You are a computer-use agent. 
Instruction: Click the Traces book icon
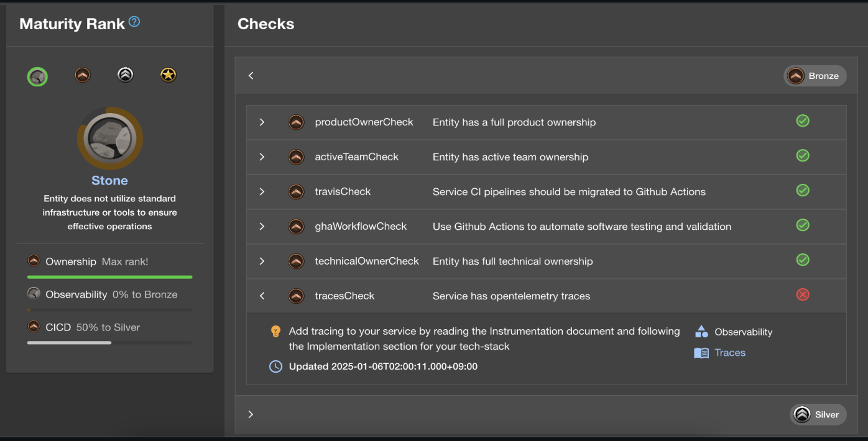(x=701, y=353)
